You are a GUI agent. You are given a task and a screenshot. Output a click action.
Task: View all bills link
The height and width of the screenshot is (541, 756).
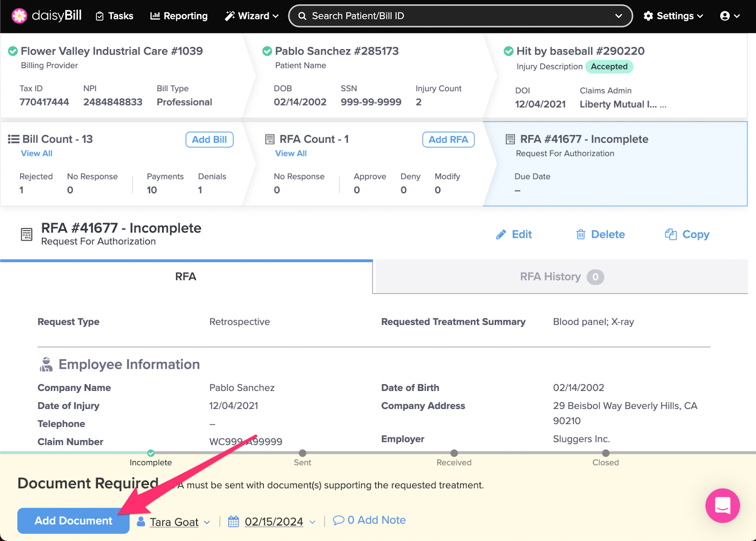36,153
